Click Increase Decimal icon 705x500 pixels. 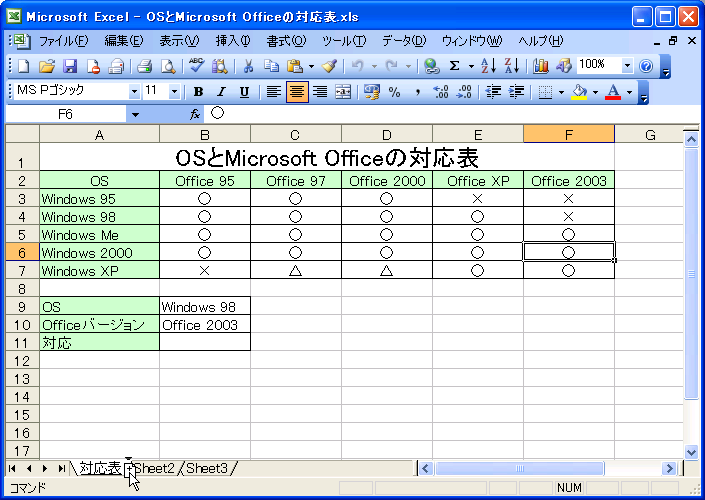pyautogui.click(x=441, y=92)
